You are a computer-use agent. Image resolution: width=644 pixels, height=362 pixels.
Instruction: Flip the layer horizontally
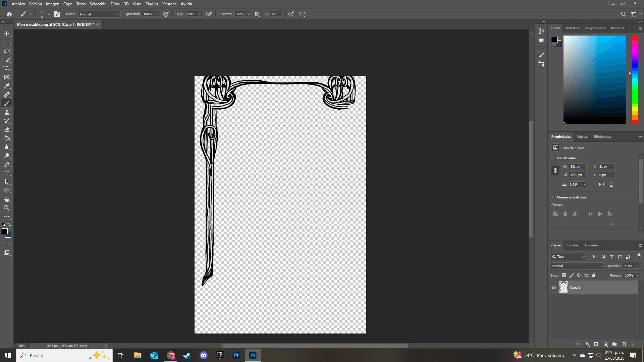(602, 184)
